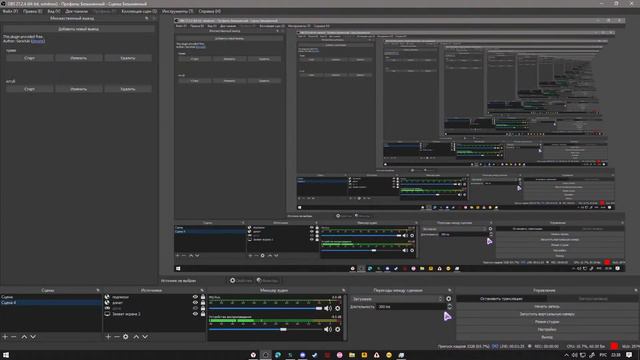Open Справка menu
The height and width of the screenshot is (360, 640).
tap(210, 11)
